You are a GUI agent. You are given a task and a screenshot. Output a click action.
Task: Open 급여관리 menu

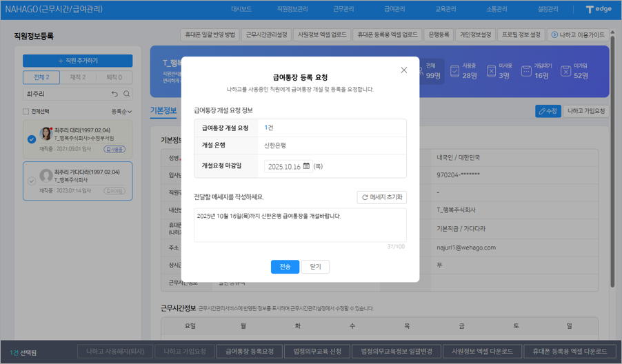pyautogui.click(x=394, y=9)
